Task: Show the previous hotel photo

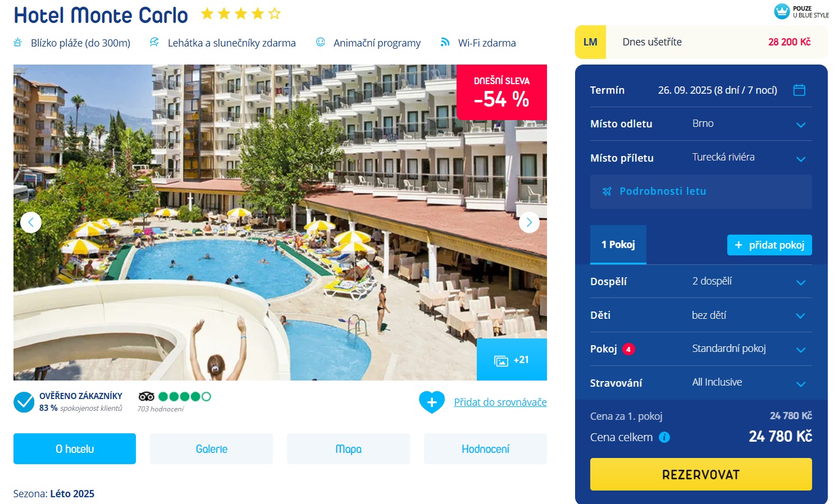Action: coord(31,222)
